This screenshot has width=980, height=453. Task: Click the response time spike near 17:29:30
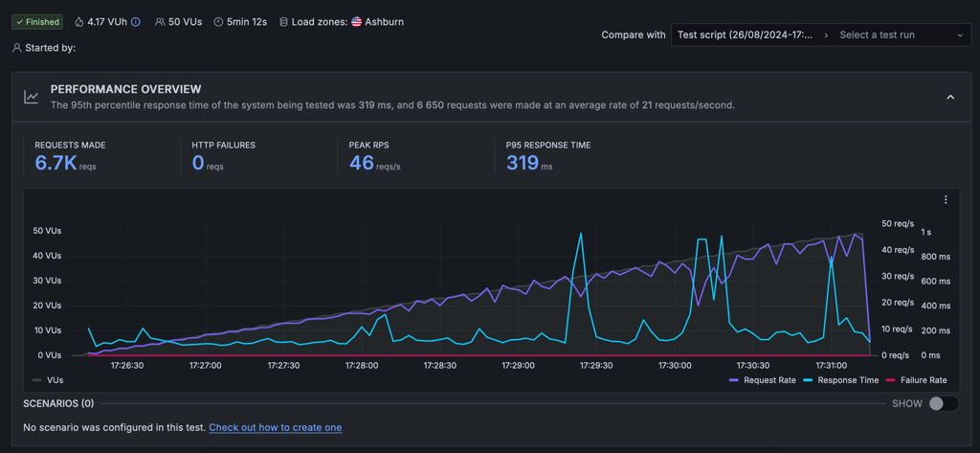[x=581, y=234]
